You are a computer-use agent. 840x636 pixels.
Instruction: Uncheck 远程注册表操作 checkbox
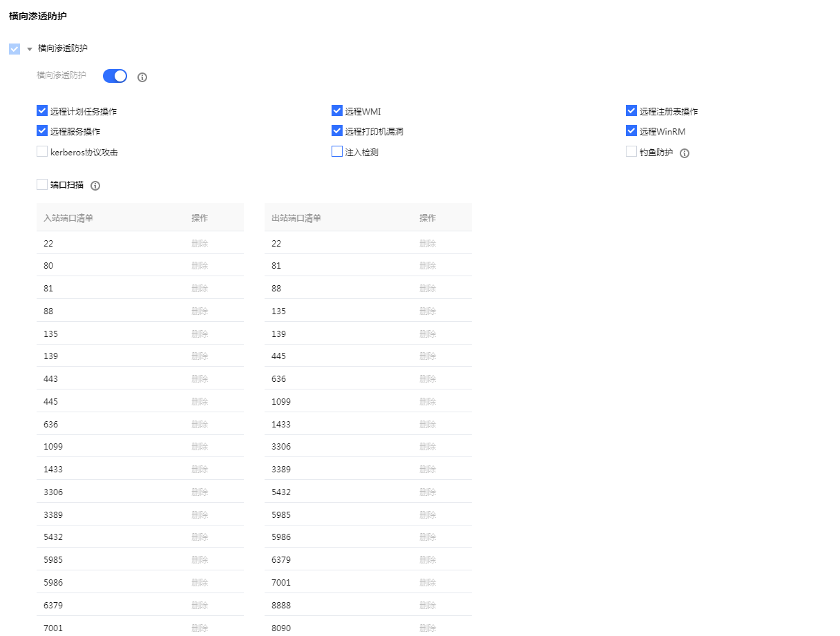(631, 110)
